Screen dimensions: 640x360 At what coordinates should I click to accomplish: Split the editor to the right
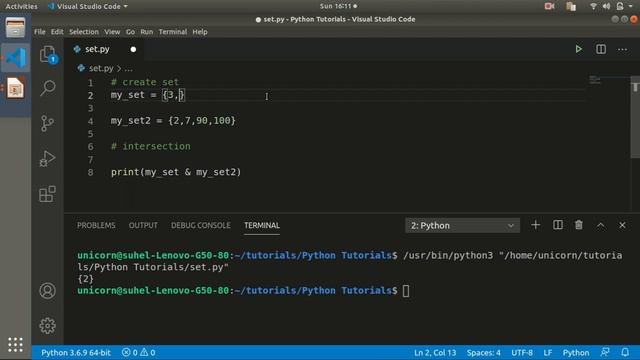click(601, 49)
